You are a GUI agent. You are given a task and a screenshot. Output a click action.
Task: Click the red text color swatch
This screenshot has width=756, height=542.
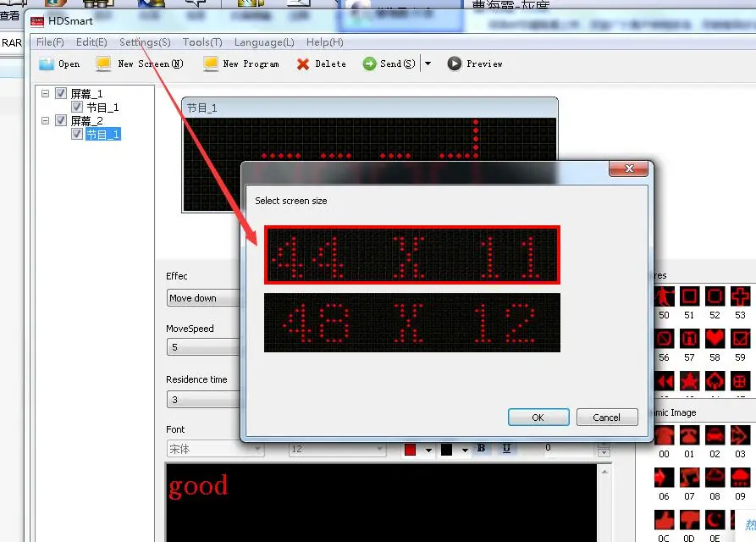(x=411, y=450)
